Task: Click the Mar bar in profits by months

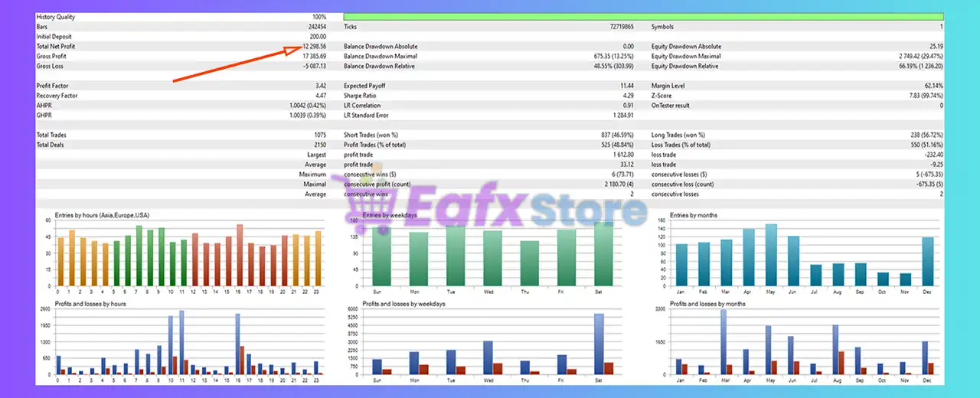Action: click(x=724, y=341)
